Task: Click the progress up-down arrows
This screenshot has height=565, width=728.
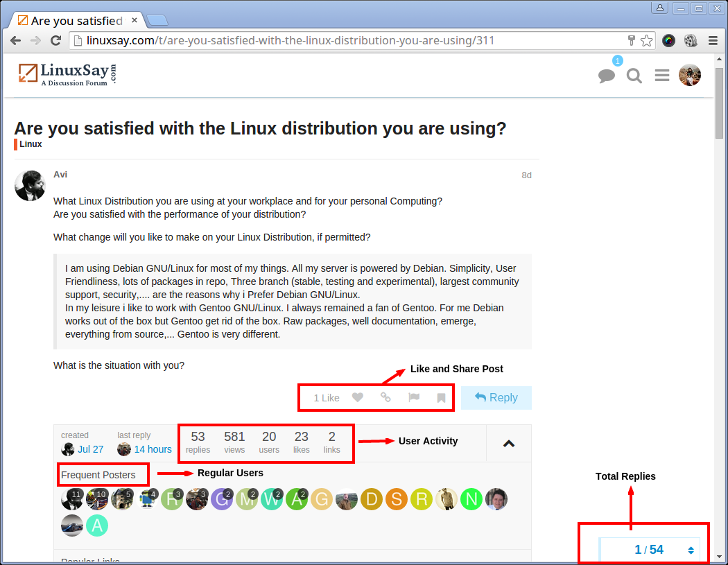Action: [691, 550]
